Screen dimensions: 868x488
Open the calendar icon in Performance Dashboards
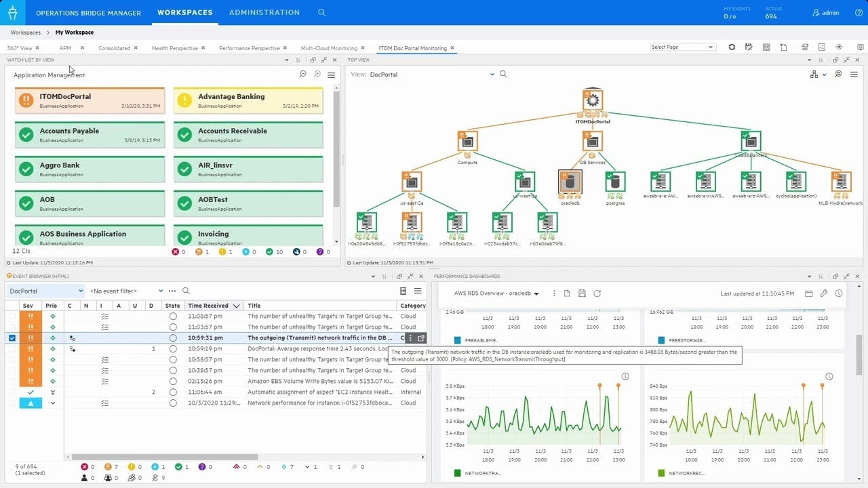tap(809, 293)
